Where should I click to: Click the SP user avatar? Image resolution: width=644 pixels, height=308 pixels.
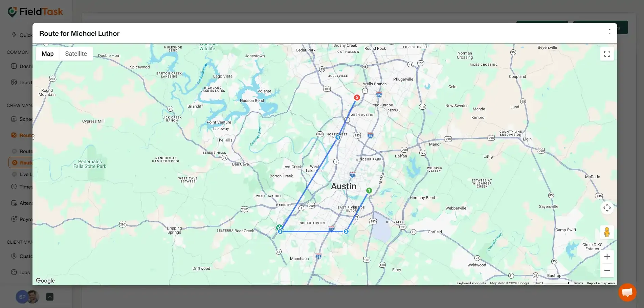coord(22,297)
